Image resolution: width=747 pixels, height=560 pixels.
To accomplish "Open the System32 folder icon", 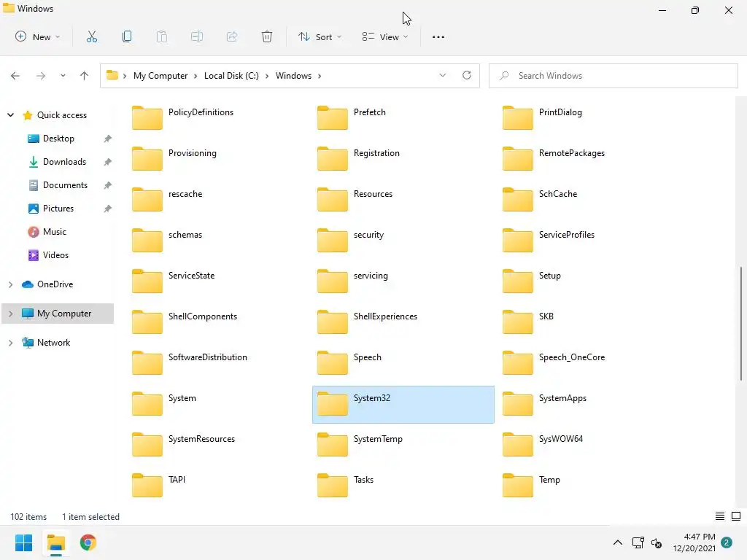I will 333,404.
